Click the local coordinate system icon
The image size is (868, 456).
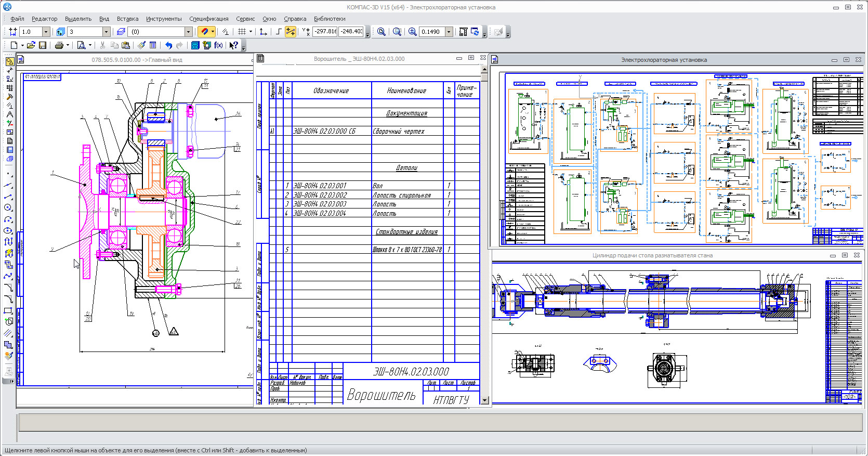pos(264,32)
